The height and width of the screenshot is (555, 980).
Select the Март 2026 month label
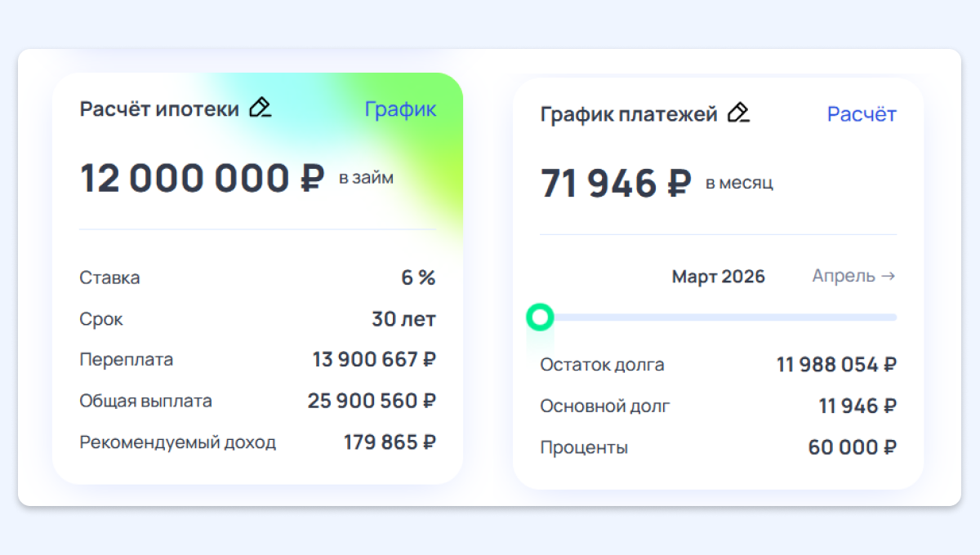(x=718, y=277)
